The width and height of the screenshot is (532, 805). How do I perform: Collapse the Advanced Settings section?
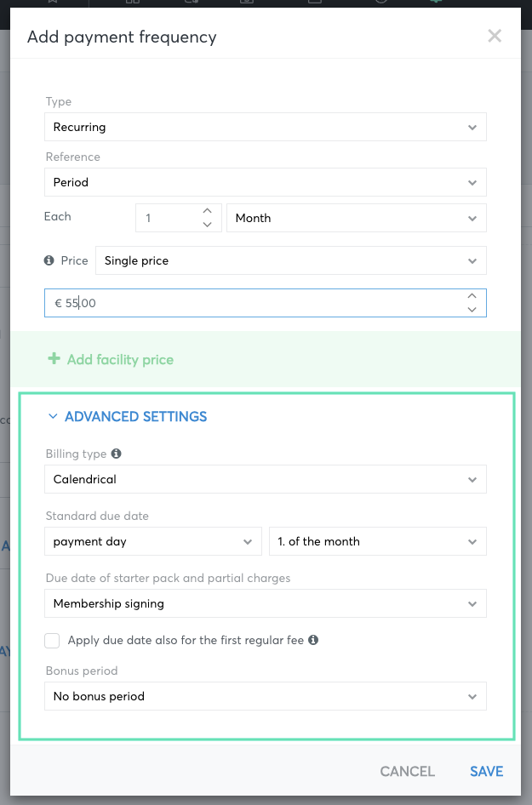(128, 416)
